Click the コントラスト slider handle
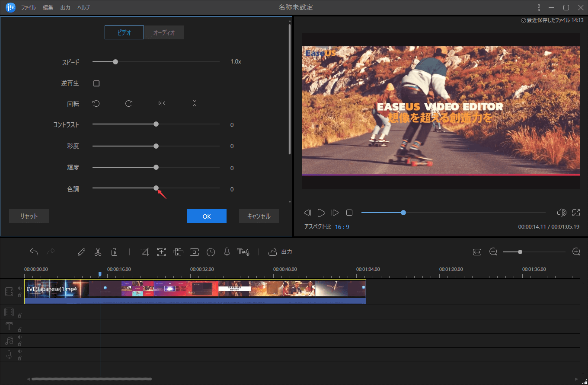Viewport: 588px width, 385px height. (x=156, y=124)
